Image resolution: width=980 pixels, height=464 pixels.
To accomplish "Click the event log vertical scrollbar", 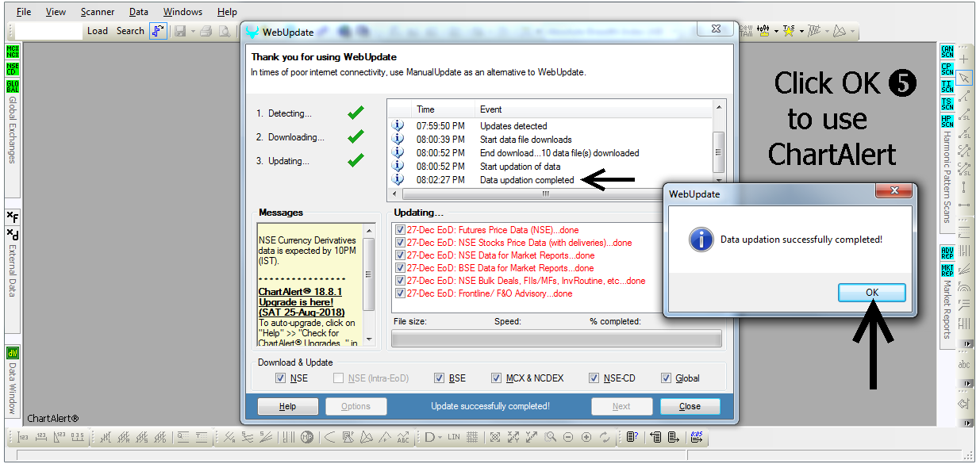I will point(719,144).
